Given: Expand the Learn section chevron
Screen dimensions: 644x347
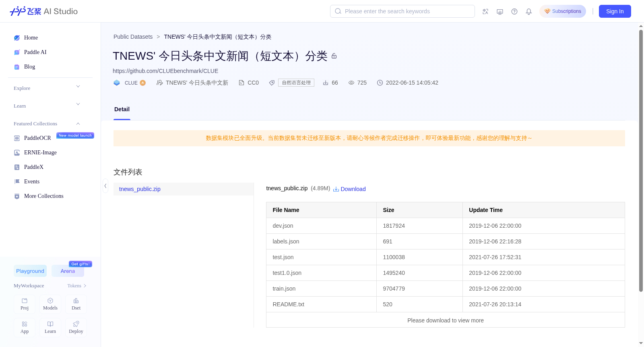Looking at the screenshot, I should tap(78, 104).
